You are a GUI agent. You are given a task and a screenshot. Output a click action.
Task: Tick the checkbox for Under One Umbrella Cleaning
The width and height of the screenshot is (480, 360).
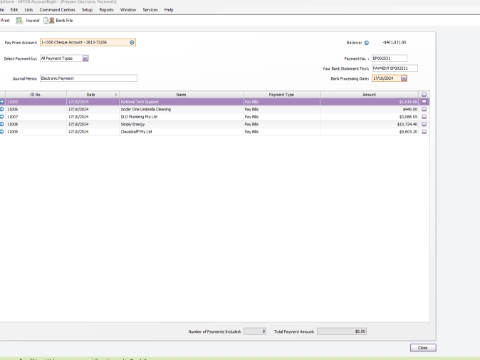pyautogui.click(x=424, y=109)
